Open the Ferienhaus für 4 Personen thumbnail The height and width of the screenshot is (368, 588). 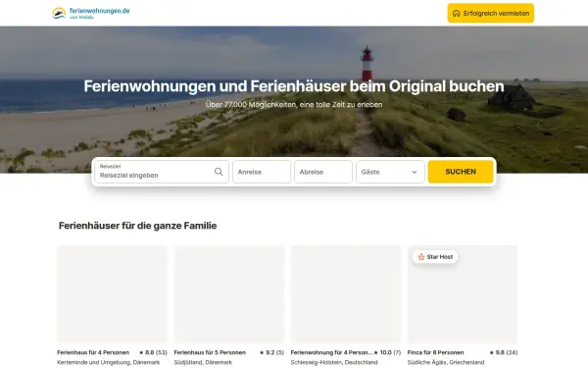pyautogui.click(x=112, y=294)
